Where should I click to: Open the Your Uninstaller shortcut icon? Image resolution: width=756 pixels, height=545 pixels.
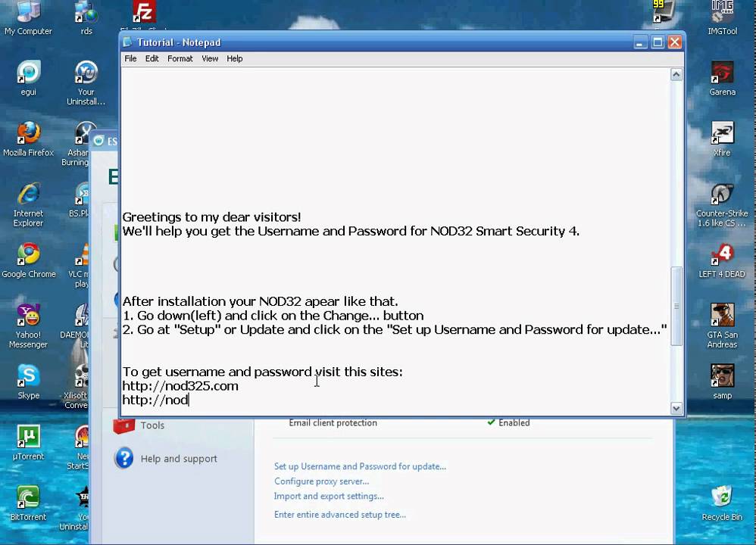[x=86, y=81]
